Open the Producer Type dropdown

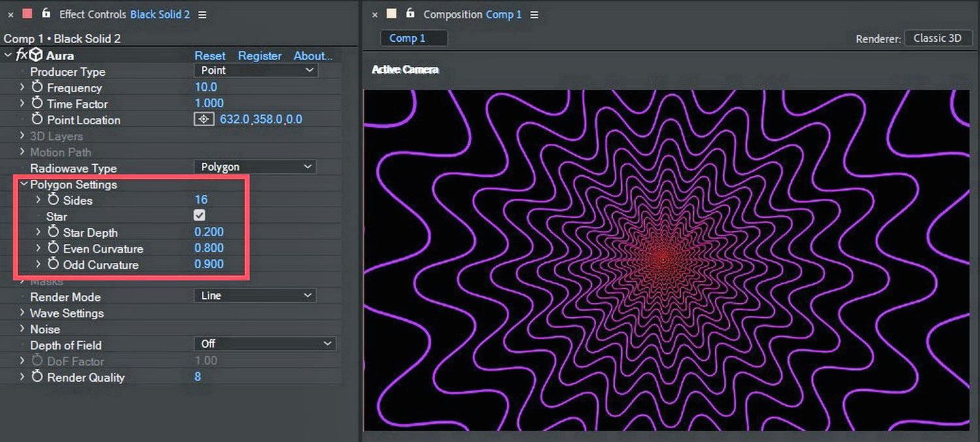pos(256,71)
